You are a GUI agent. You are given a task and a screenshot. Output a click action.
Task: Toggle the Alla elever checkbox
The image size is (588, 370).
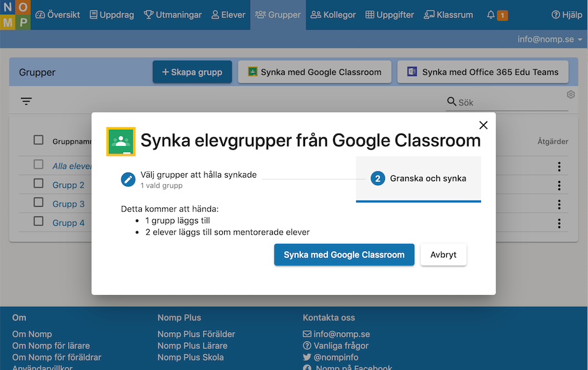coord(38,165)
